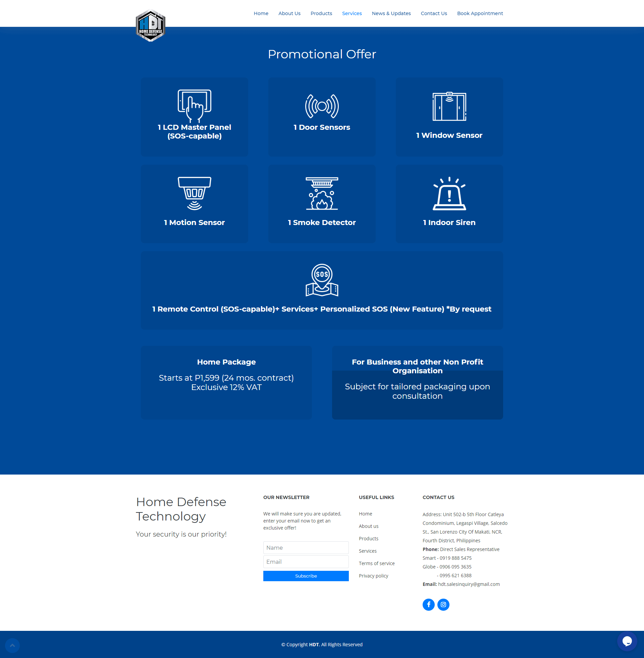The width and height of the screenshot is (644, 658).
Task: Click the Motion Sensor icon
Action: coord(195,193)
